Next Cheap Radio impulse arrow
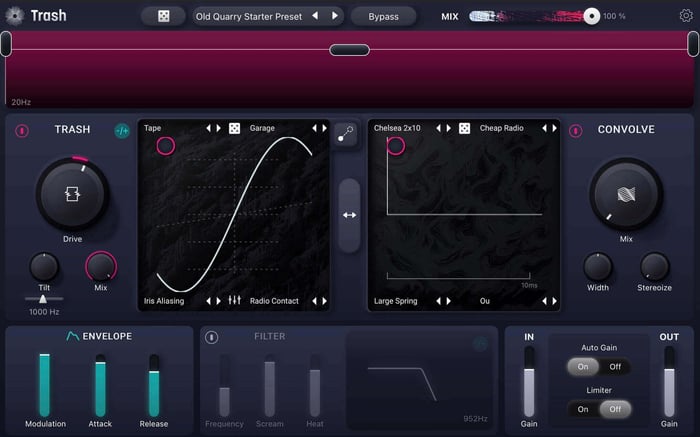 [554, 129]
